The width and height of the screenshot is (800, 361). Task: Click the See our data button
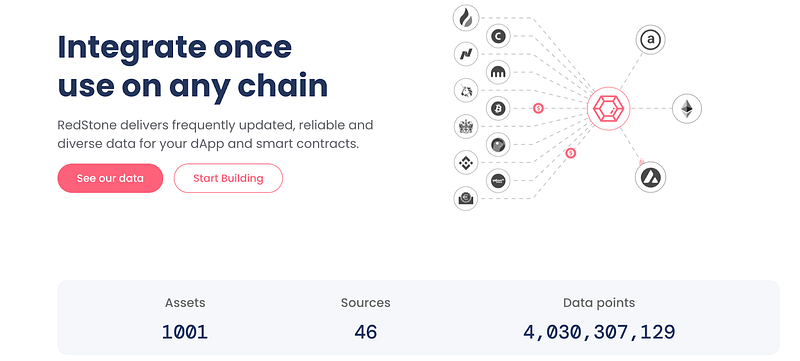click(110, 178)
